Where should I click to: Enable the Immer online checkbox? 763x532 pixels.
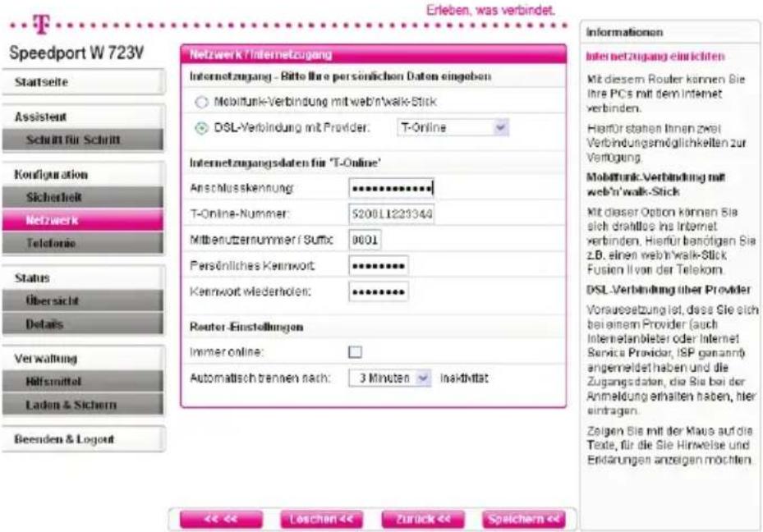356,351
